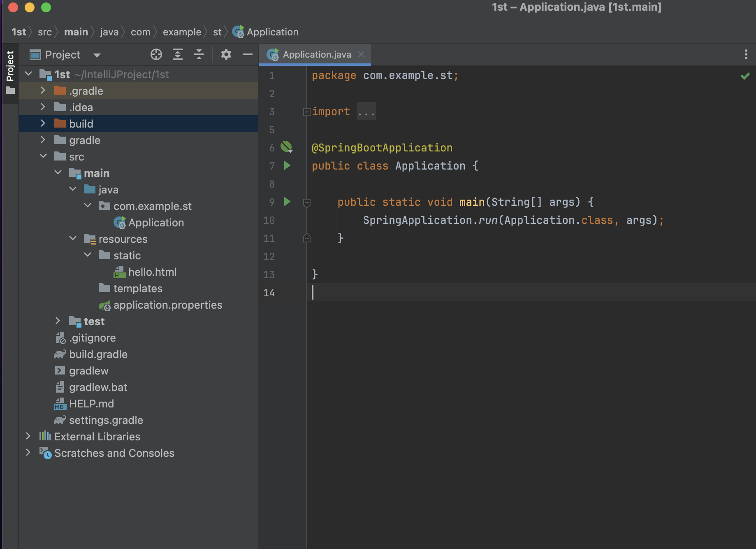This screenshot has width=756, height=549.
Task: Click the settings.gradle elephant icon
Action: tap(60, 420)
